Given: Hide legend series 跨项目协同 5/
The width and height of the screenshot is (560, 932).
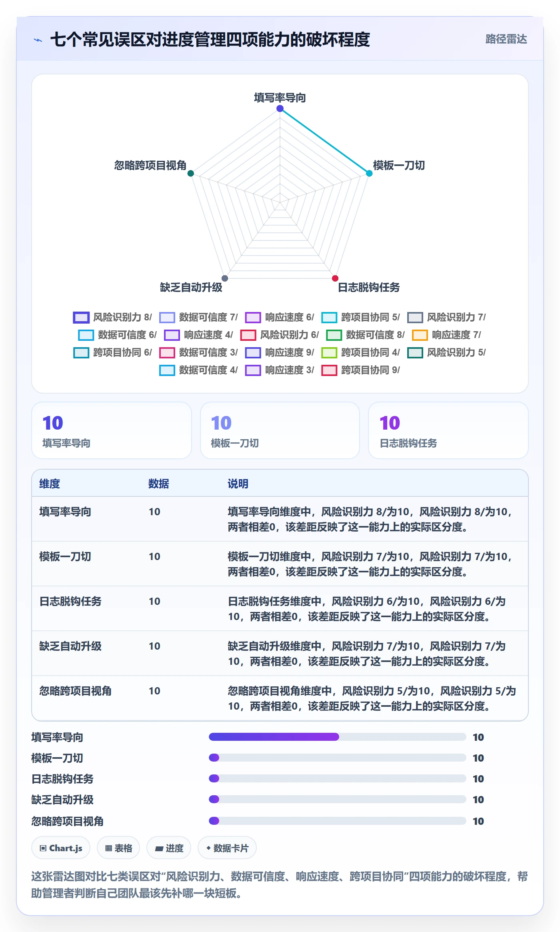Looking at the screenshot, I should click(x=361, y=317).
